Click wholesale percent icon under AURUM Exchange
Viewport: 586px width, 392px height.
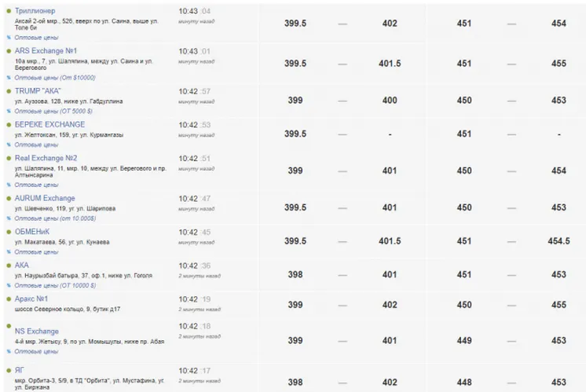[x=9, y=218]
